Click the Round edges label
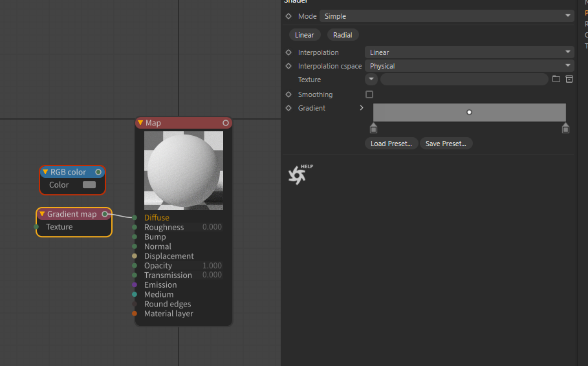 168,304
